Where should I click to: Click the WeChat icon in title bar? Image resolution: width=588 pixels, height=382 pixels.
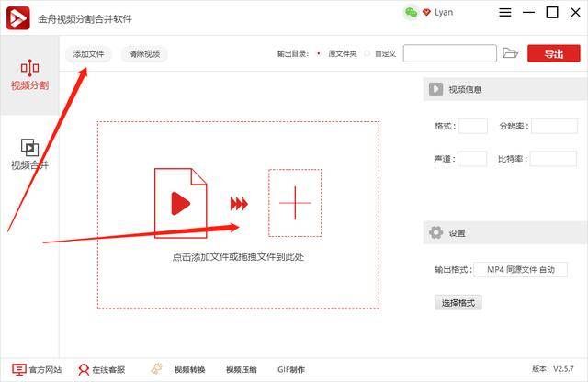(x=410, y=12)
